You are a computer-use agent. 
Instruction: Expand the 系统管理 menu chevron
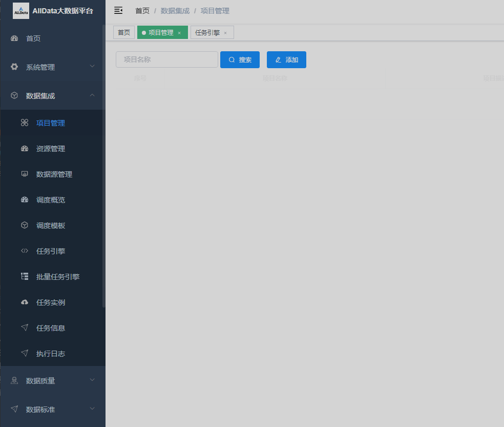click(x=92, y=66)
